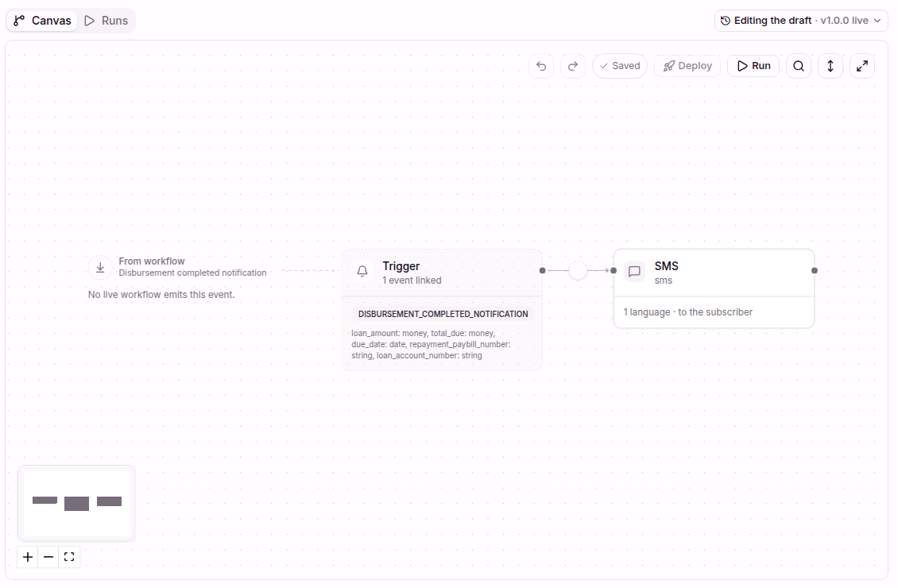Click DISBURSEMENT_COMPLETED_NOTIFICATION event tag

[443, 314]
